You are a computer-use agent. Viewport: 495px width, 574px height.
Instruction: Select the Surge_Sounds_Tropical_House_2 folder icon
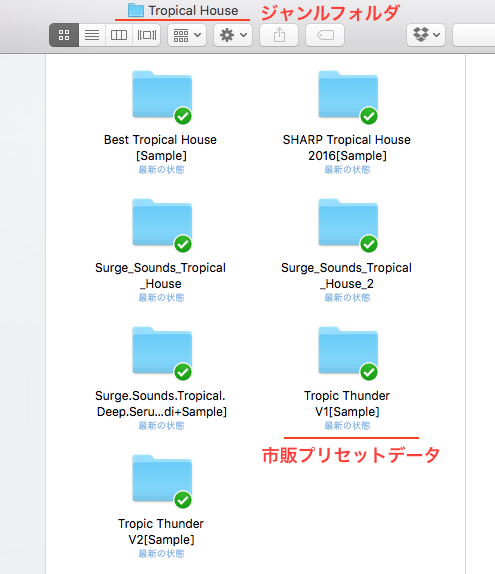coord(348,223)
